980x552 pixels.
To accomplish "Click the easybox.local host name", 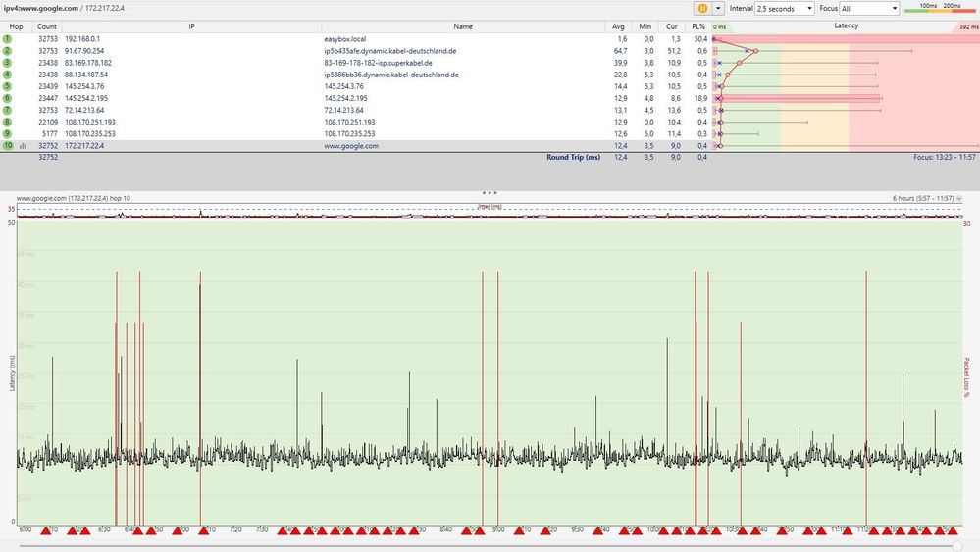I will [x=344, y=38].
